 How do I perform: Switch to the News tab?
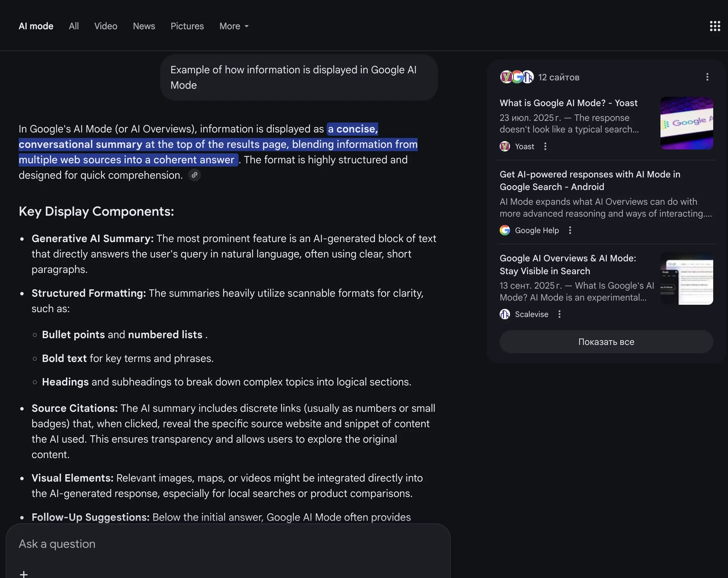144,26
